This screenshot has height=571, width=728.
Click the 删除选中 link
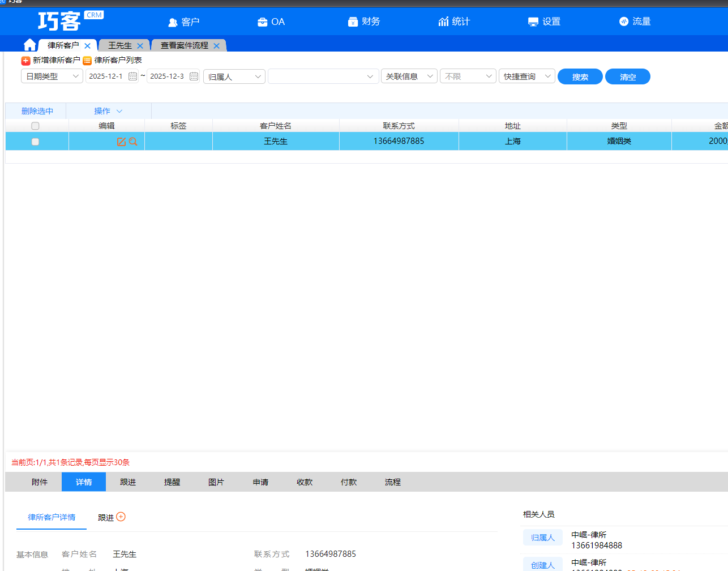tap(37, 111)
